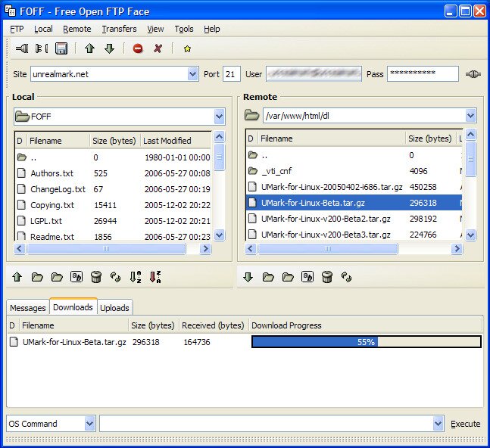Open the local FOFF folder dropdown
The height and width of the screenshot is (448, 490).
pyautogui.click(x=220, y=117)
